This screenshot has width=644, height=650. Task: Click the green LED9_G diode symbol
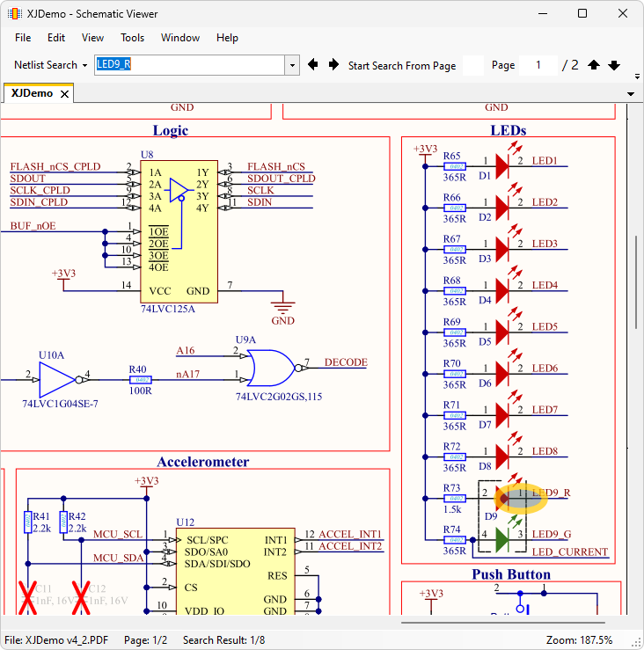501,538
